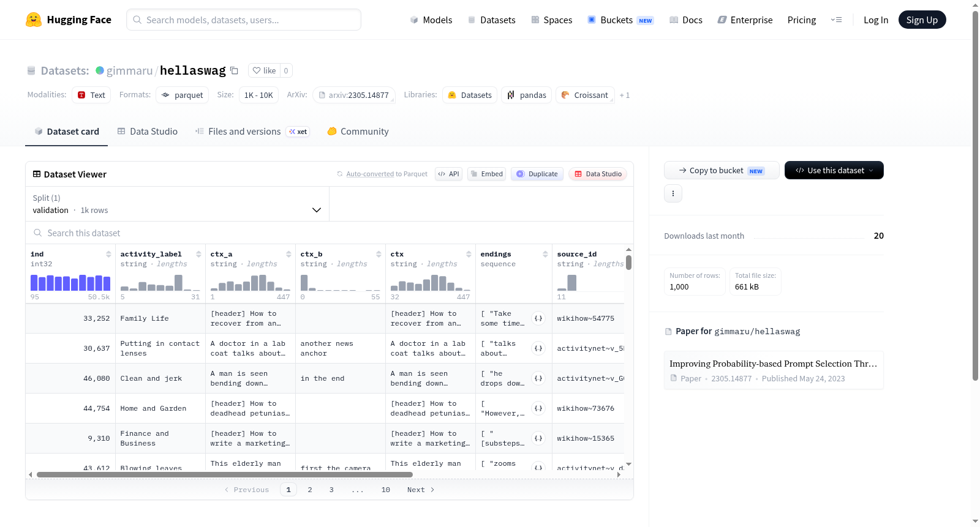Sort the ind column with its arrows
Image resolution: width=980 pixels, height=527 pixels.
108,254
